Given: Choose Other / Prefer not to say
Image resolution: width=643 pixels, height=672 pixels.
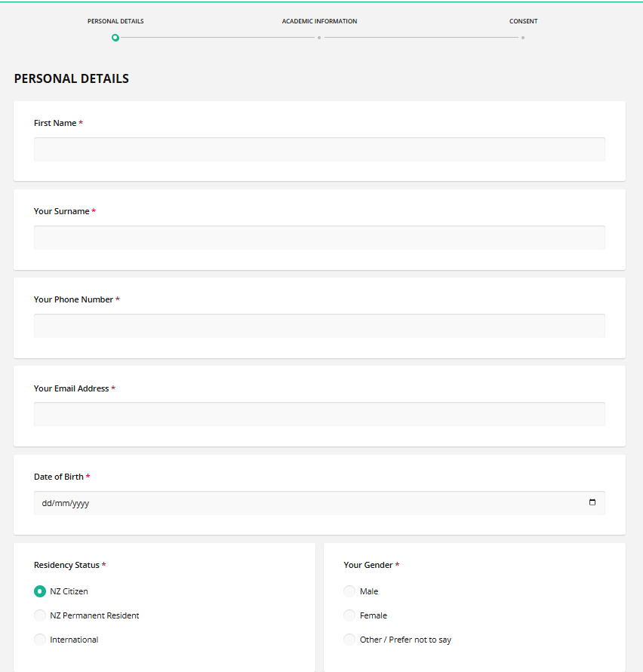Looking at the screenshot, I should pos(349,640).
